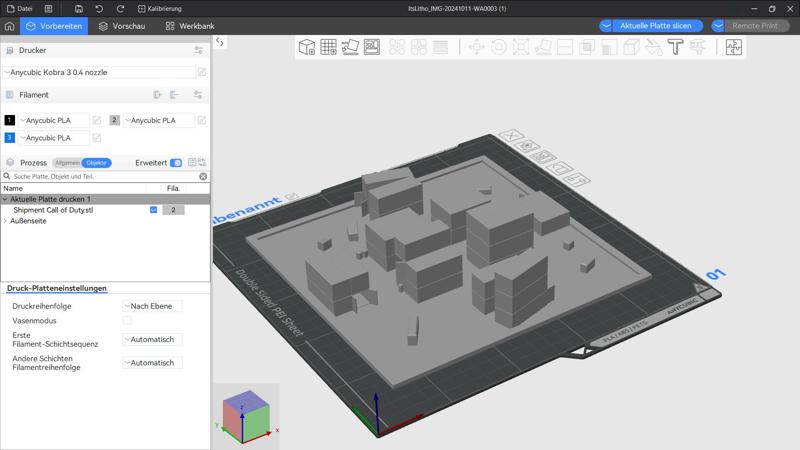
Task: Click the Remote Print button
Action: (755, 26)
